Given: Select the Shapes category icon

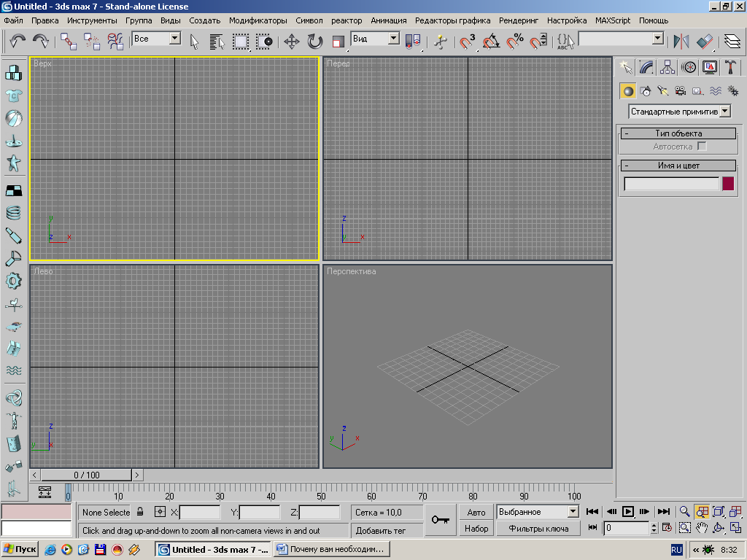Looking at the screenshot, I should (x=646, y=91).
